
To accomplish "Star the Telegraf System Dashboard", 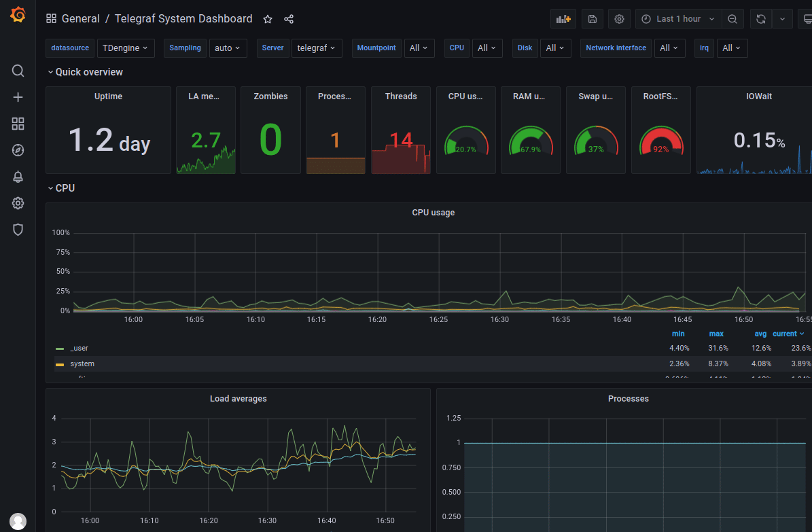I will [267, 19].
